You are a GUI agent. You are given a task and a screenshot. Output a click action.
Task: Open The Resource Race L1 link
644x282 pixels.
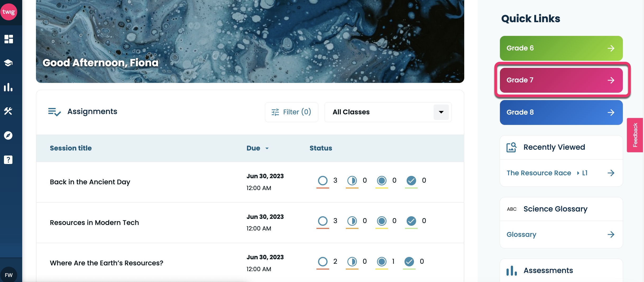pos(561,173)
